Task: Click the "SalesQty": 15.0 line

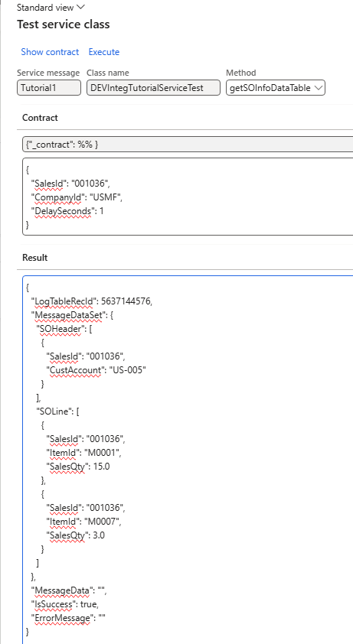Action: pyautogui.click(x=78, y=467)
